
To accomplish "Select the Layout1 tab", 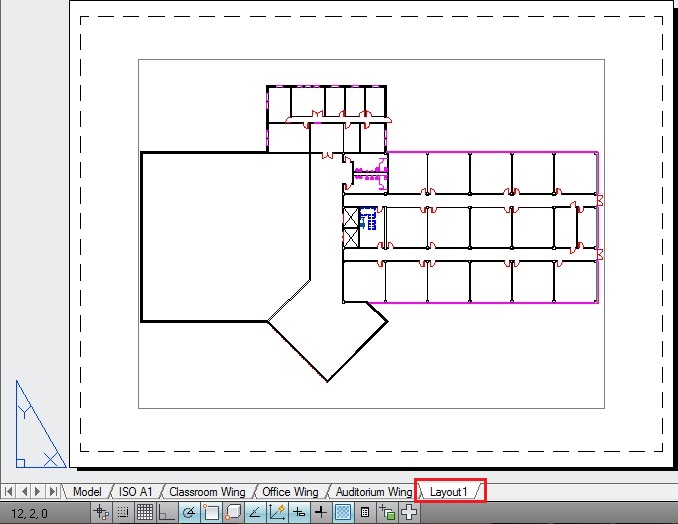I will (x=449, y=492).
